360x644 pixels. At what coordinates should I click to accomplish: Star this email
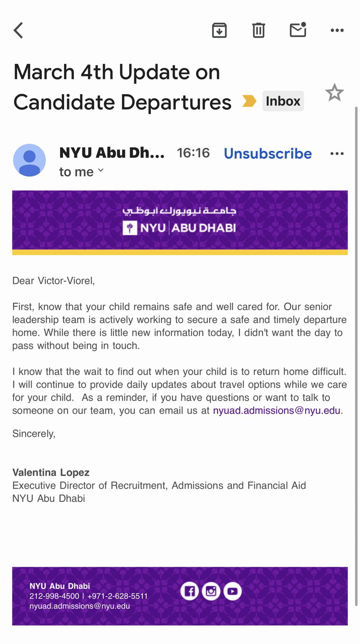(x=335, y=92)
